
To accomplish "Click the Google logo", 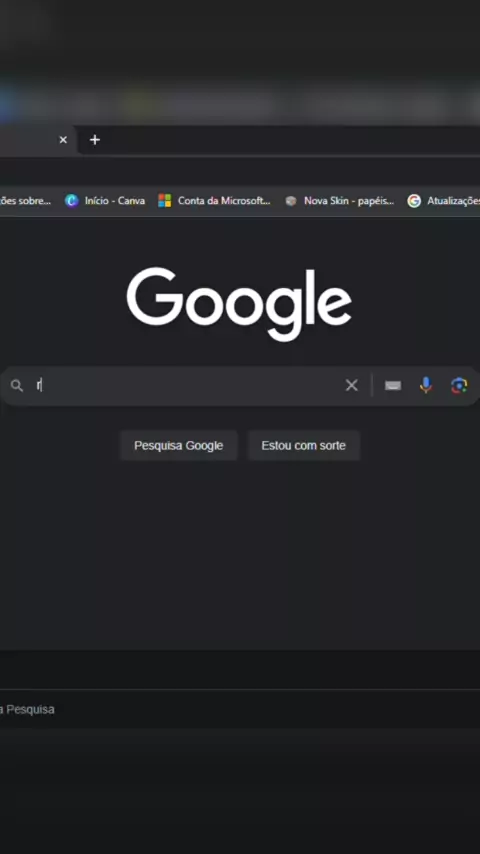I will click(239, 304).
